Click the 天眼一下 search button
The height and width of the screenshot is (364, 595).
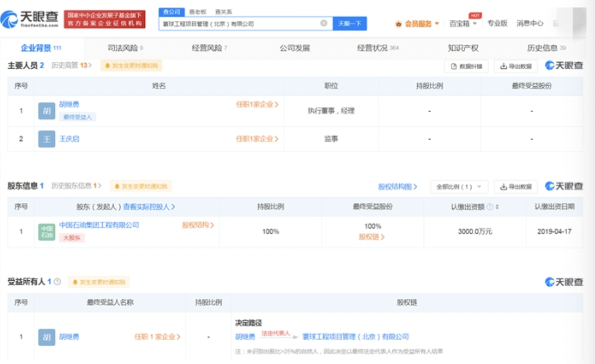coord(349,23)
